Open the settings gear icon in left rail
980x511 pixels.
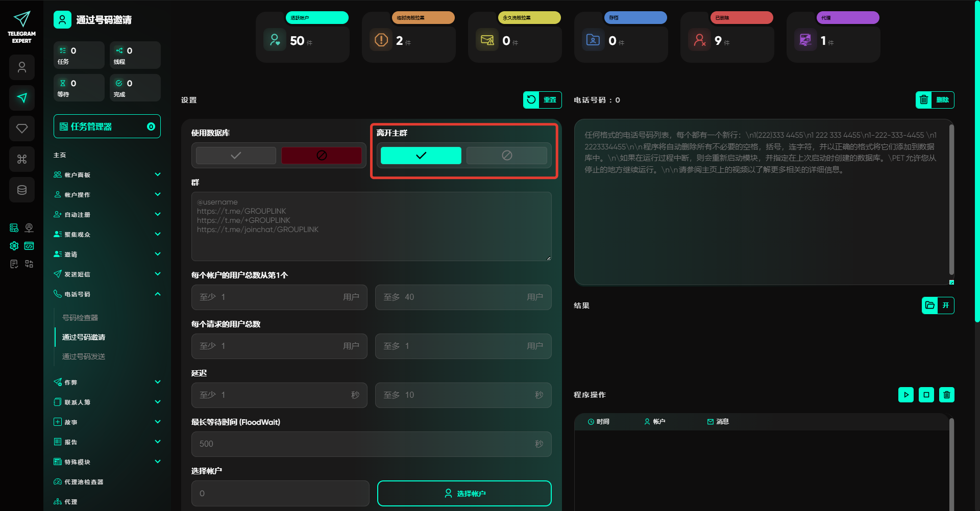[14, 246]
